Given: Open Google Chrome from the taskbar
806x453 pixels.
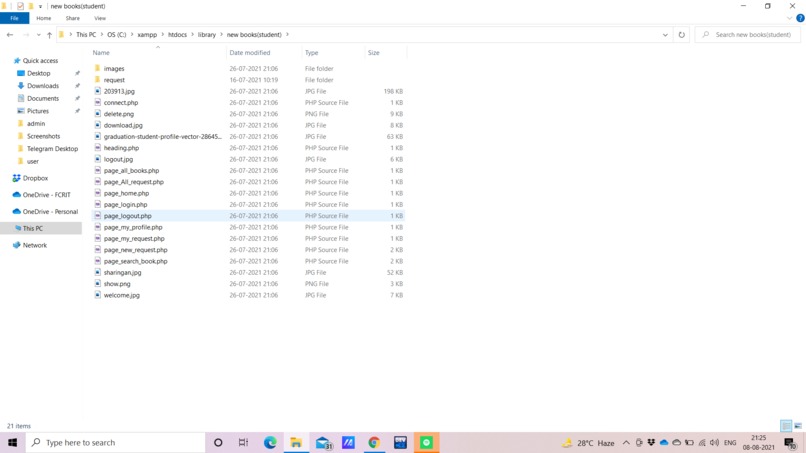Looking at the screenshot, I should [374, 443].
